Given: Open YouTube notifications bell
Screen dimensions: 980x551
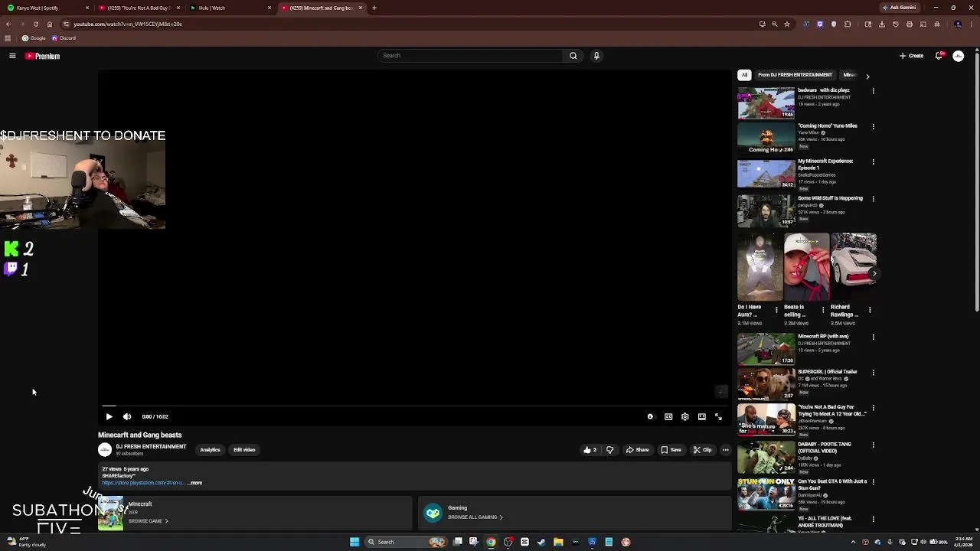Looking at the screenshot, I should point(939,56).
